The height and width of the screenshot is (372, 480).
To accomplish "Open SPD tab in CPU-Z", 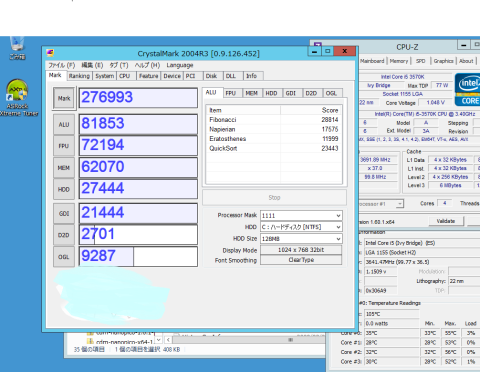I will pyautogui.click(x=421, y=61).
